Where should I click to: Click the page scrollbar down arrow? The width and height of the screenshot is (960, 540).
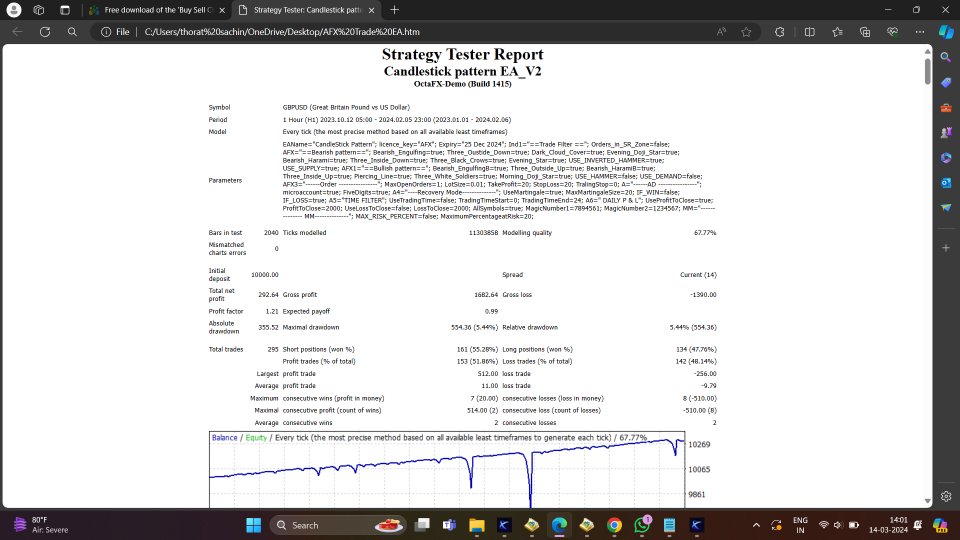[927, 501]
